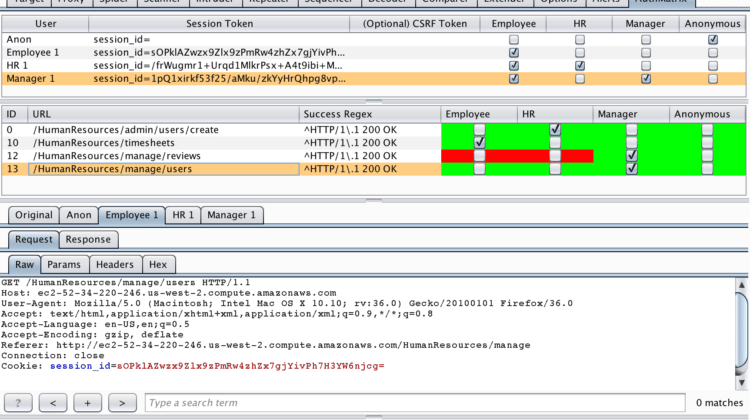The width and height of the screenshot is (750, 420).
Task: Toggle Employee 1 user's Employee role checkbox
Action: (514, 53)
